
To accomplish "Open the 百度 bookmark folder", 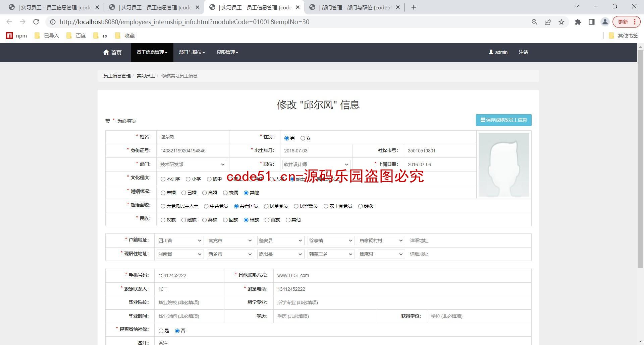I will [x=76, y=36].
